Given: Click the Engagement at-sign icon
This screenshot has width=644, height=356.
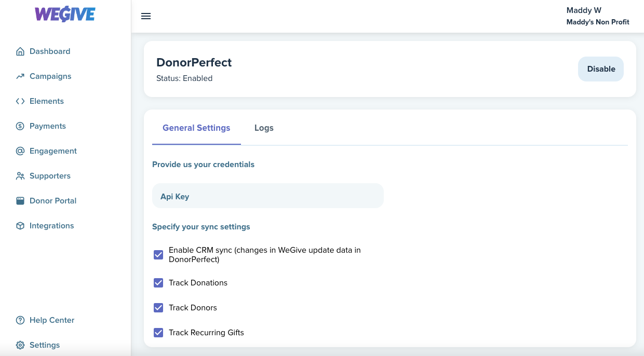Looking at the screenshot, I should click(20, 151).
